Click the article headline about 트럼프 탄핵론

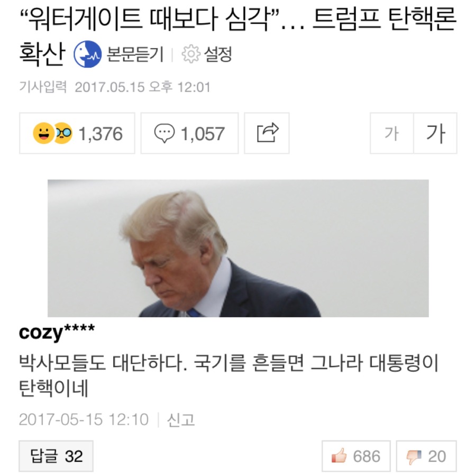[237, 36]
